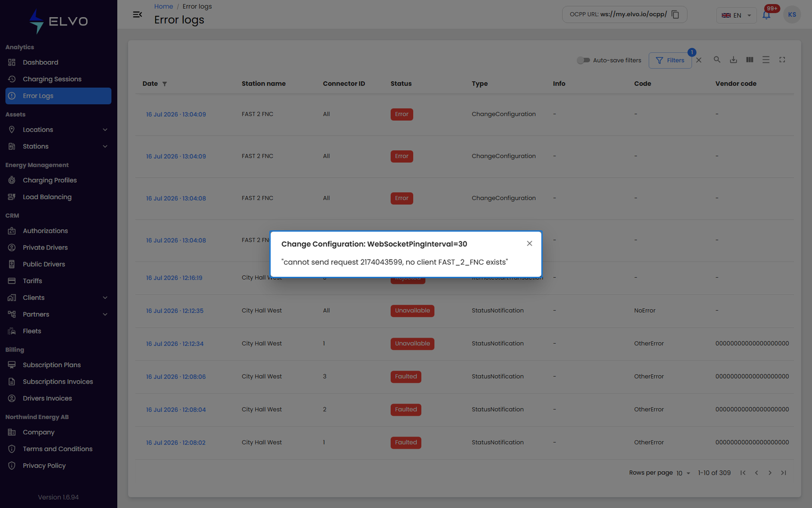Go to the next page of results
Viewport: 812px width, 508px height.
tap(770, 473)
